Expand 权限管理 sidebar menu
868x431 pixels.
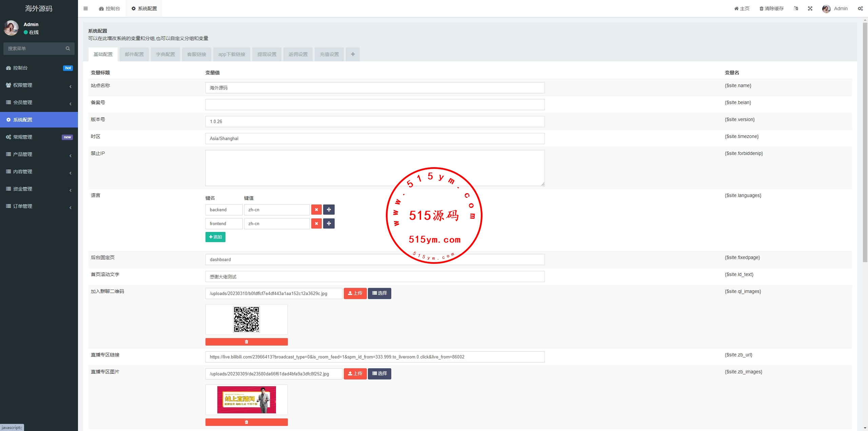point(39,85)
